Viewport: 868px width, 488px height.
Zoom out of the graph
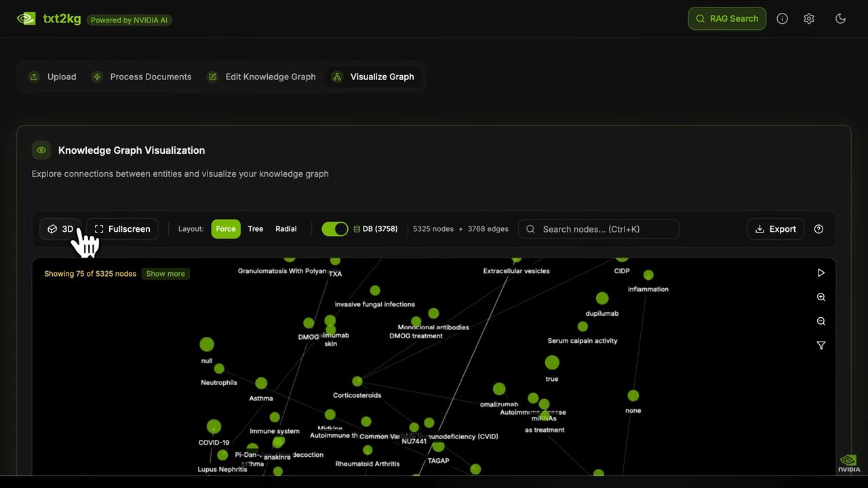(x=821, y=321)
